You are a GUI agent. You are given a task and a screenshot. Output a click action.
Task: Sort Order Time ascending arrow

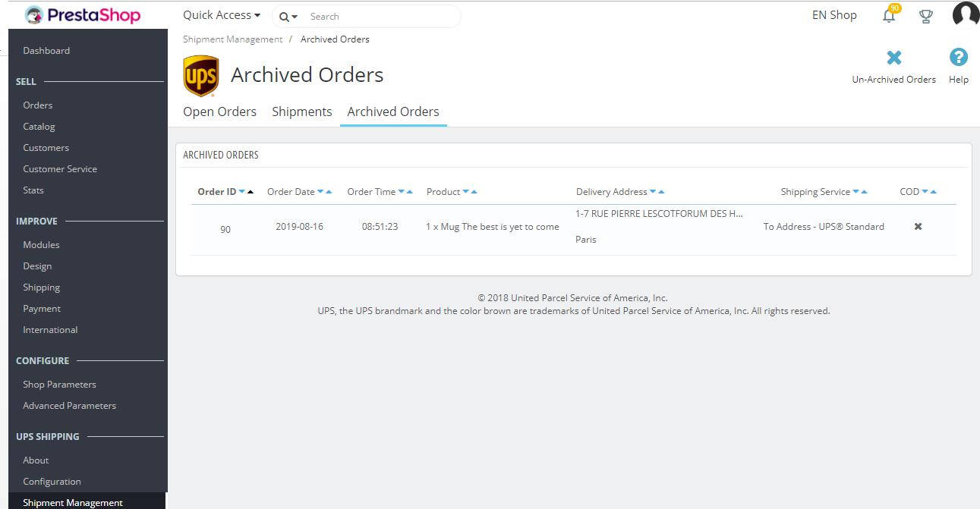click(x=410, y=192)
